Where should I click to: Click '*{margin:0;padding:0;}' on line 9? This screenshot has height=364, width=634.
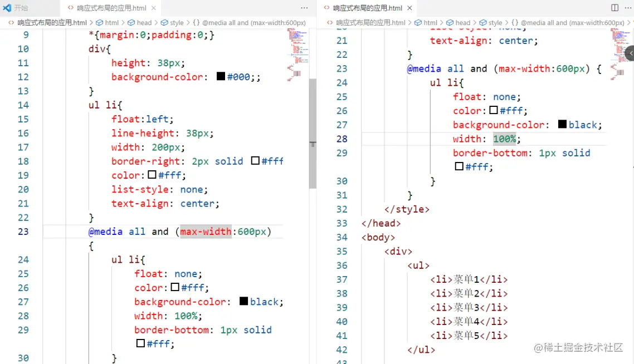152,35
